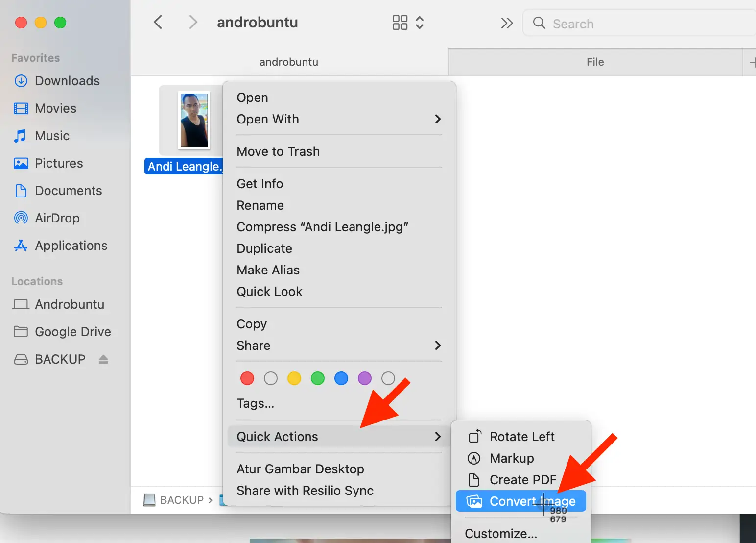Open the Share submenu

(253, 346)
